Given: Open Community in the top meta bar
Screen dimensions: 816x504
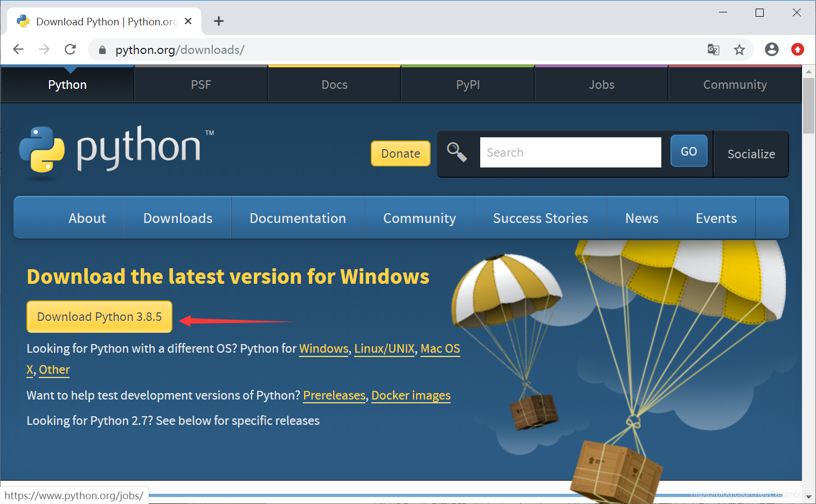Looking at the screenshot, I should tap(735, 85).
